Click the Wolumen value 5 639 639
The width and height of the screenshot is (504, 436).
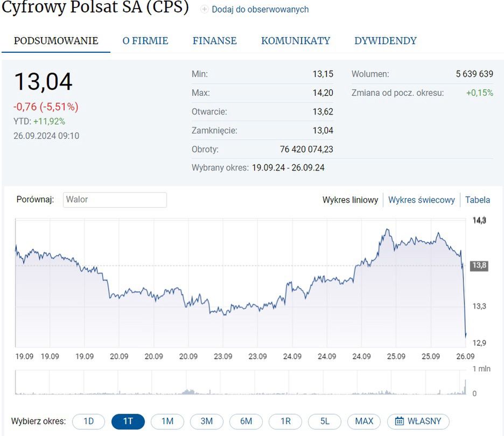(x=474, y=74)
